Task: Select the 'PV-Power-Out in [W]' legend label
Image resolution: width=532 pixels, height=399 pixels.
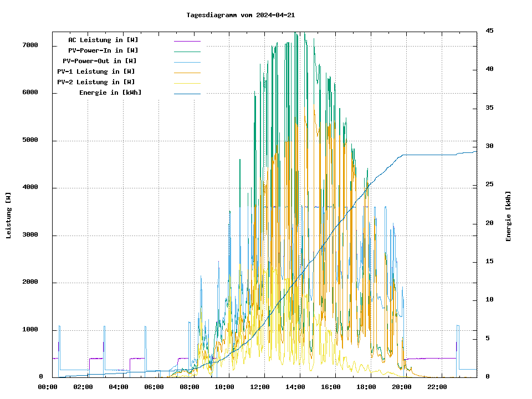Action: (x=100, y=61)
